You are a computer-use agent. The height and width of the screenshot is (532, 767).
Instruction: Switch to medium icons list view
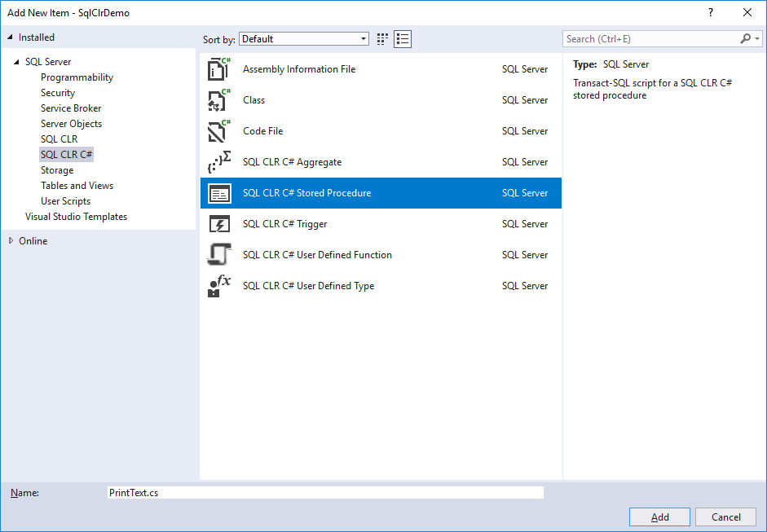click(x=402, y=39)
